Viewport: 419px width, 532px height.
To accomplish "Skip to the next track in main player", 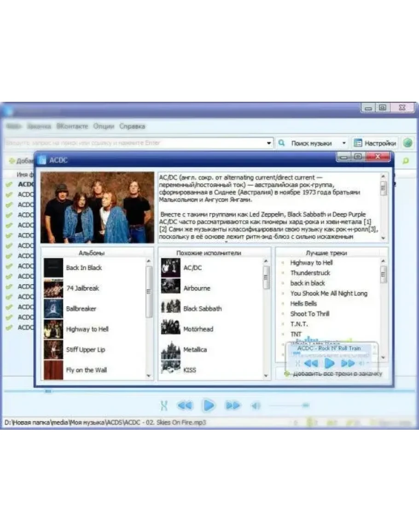I will click(x=233, y=405).
